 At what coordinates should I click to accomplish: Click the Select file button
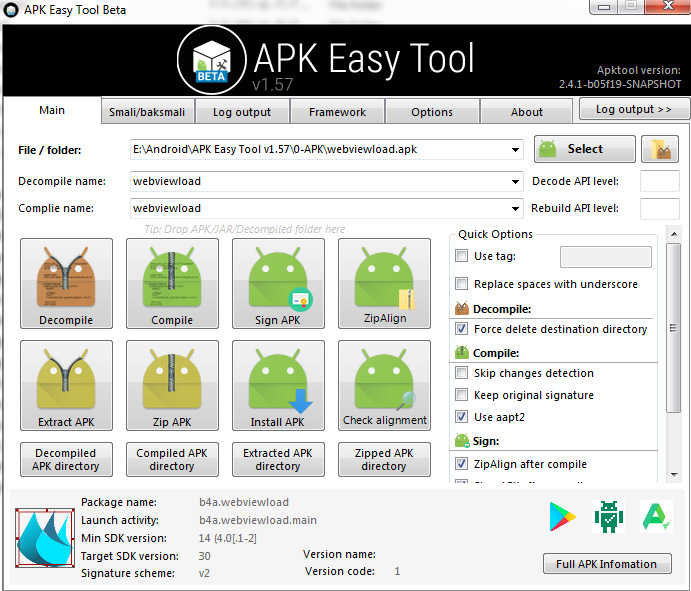[585, 149]
